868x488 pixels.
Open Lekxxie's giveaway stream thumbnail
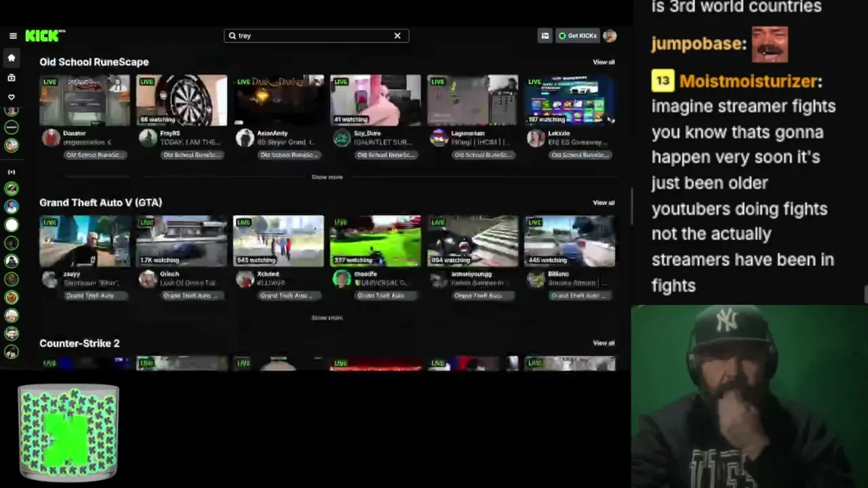[x=570, y=100]
